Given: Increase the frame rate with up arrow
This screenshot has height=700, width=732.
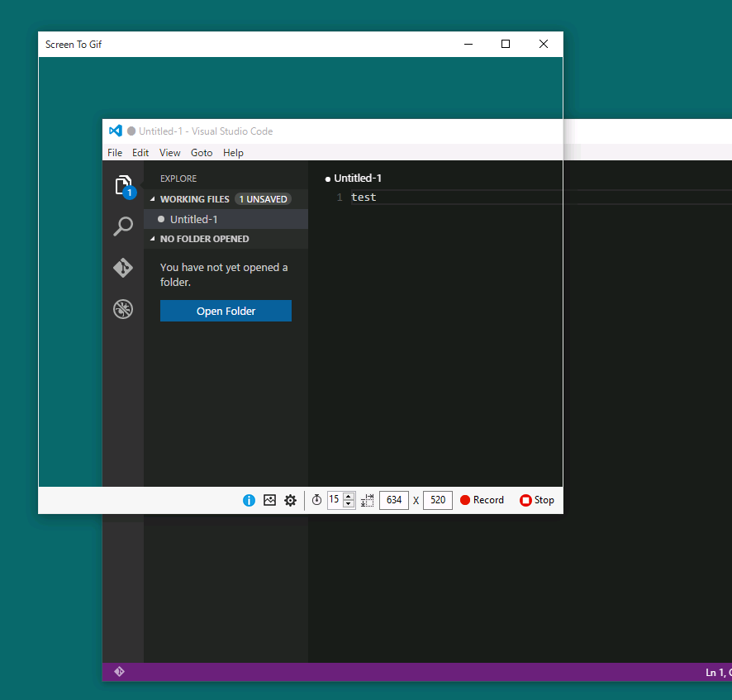Looking at the screenshot, I should click(x=349, y=496).
